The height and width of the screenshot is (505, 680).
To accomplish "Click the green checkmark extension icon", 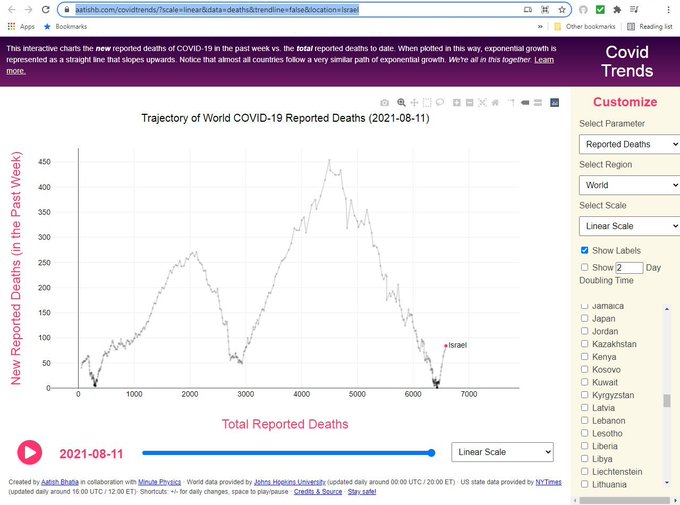I will click(600, 10).
